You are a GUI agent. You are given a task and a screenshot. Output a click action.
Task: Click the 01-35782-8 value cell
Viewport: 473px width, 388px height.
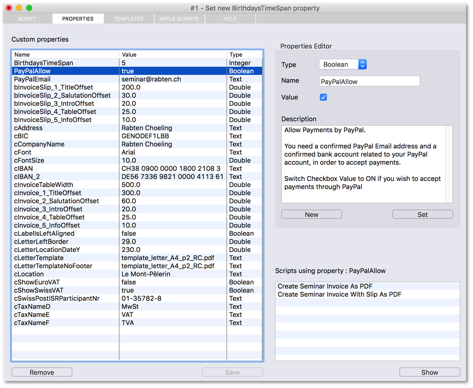[173, 298]
